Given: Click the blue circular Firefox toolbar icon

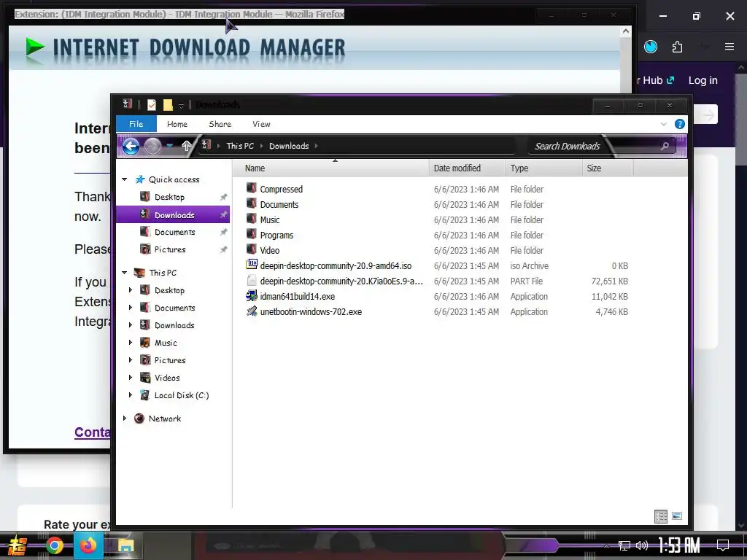Looking at the screenshot, I should coord(650,47).
